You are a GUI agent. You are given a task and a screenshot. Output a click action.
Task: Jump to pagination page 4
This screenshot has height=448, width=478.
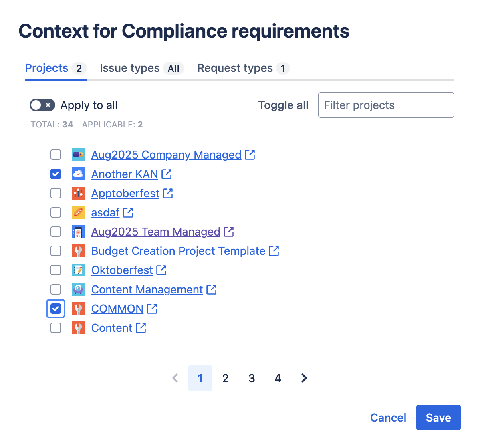pyautogui.click(x=278, y=378)
